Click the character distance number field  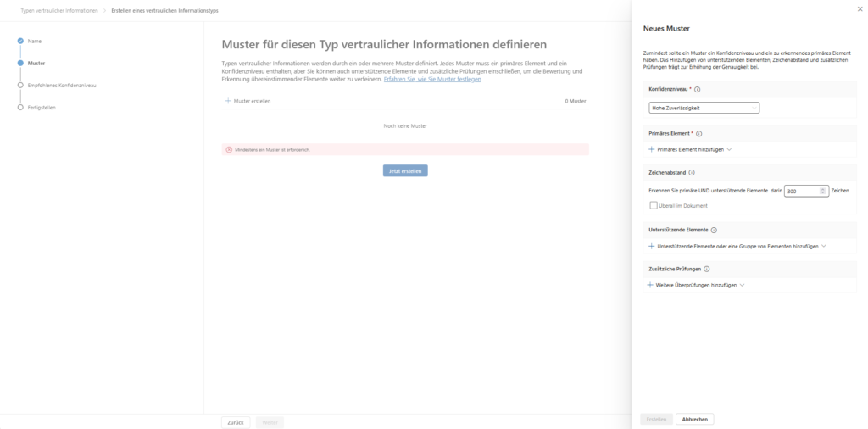point(801,191)
